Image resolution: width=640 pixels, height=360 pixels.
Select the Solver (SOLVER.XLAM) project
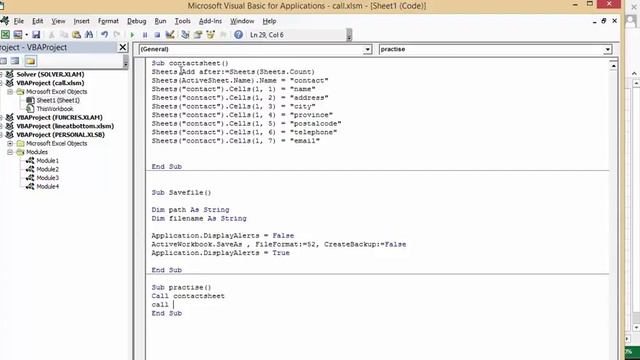point(50,74)
